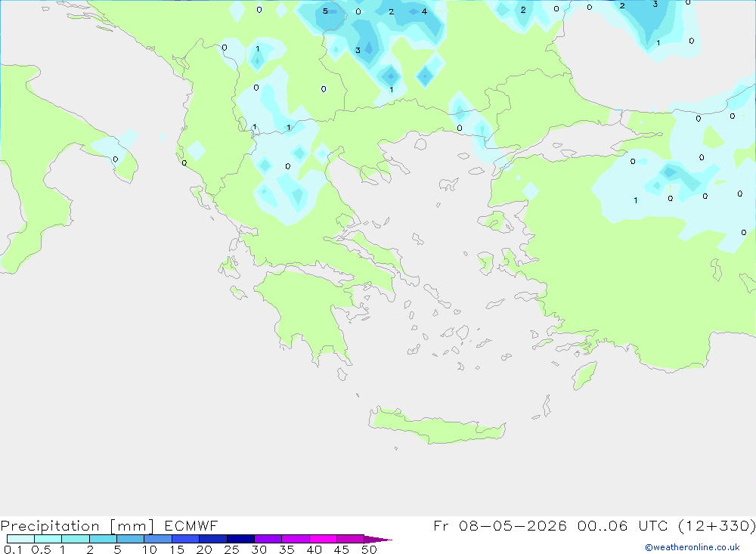Click the '4' precipitation value on the map
Screen dimensions: 756x554
tap(424, 11)
